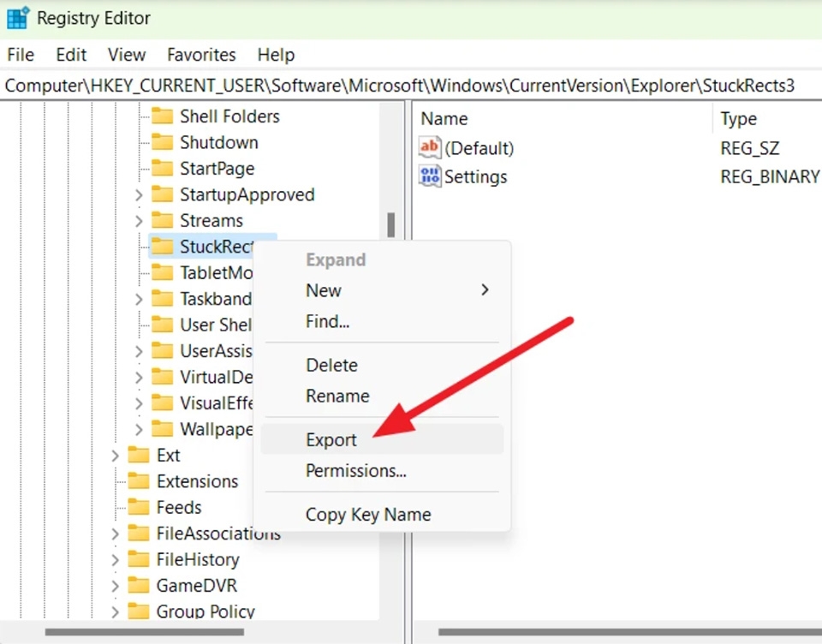
Task: Click the (Default) string value icon
Action: [x=429, y=148]
